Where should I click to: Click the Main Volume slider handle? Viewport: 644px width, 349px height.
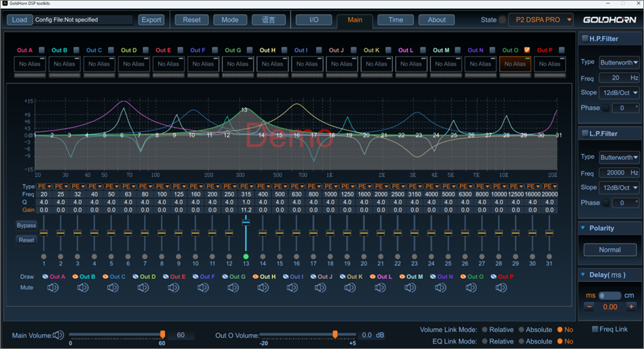(x=163, y=334)
